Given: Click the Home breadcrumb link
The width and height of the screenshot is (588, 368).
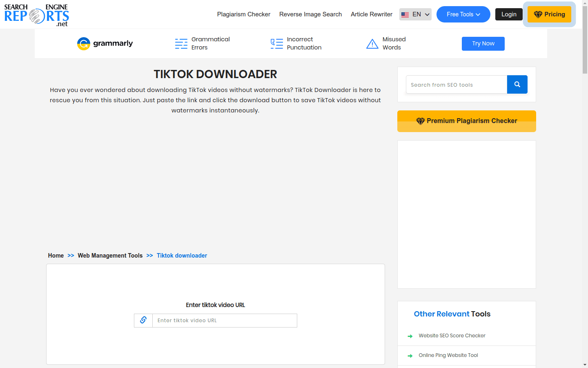Looking at the screenshot, I should coord(56,255).
